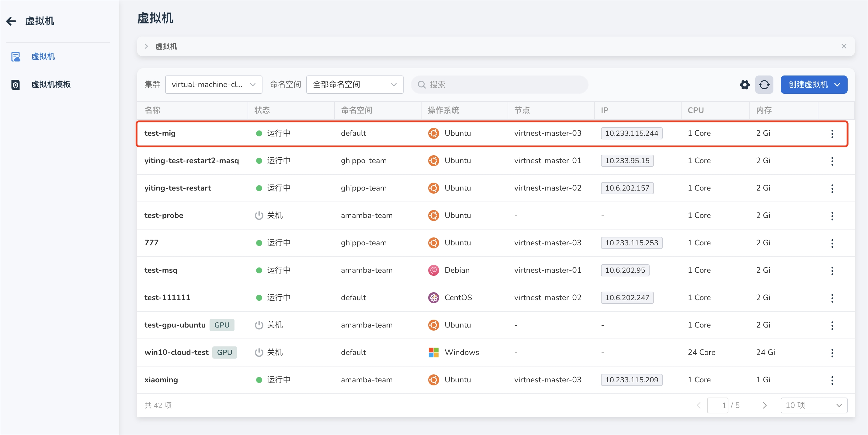Click the power-off icon for win10-cloud-test
This screenshot has height=435, width=868.
(x=259, y=353)
